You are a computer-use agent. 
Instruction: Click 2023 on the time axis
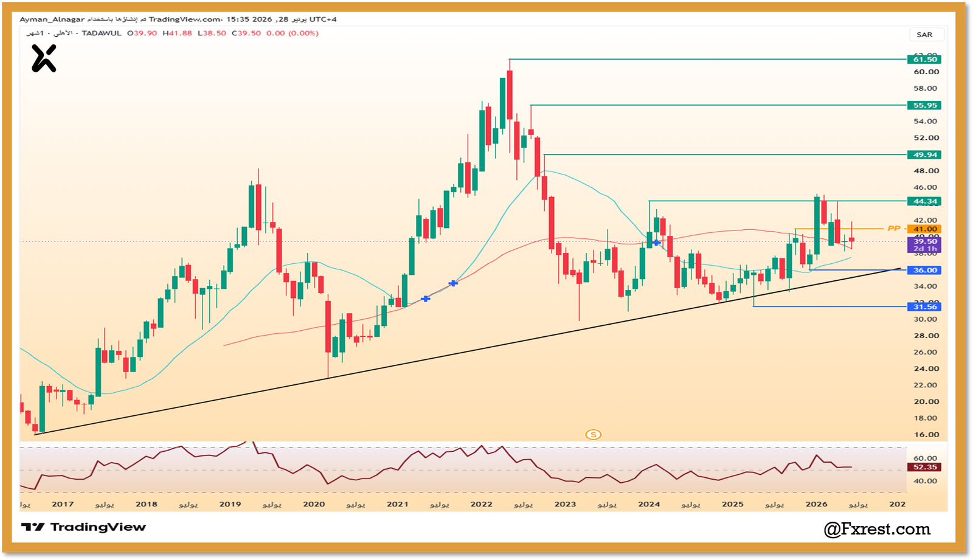point(565,504)
